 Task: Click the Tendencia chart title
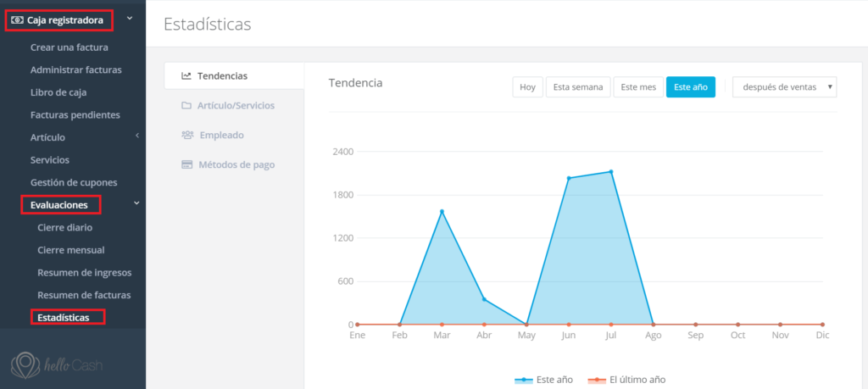355,83
